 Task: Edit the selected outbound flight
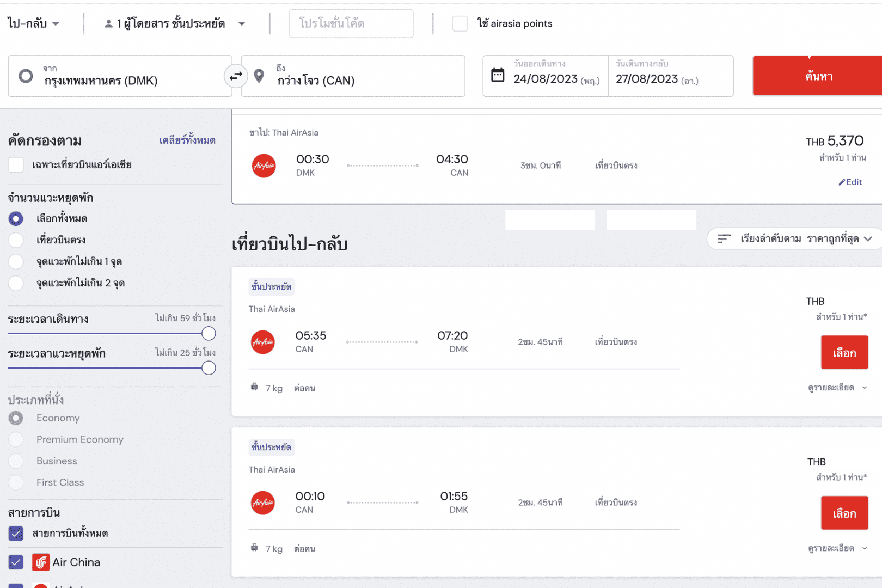850,182
